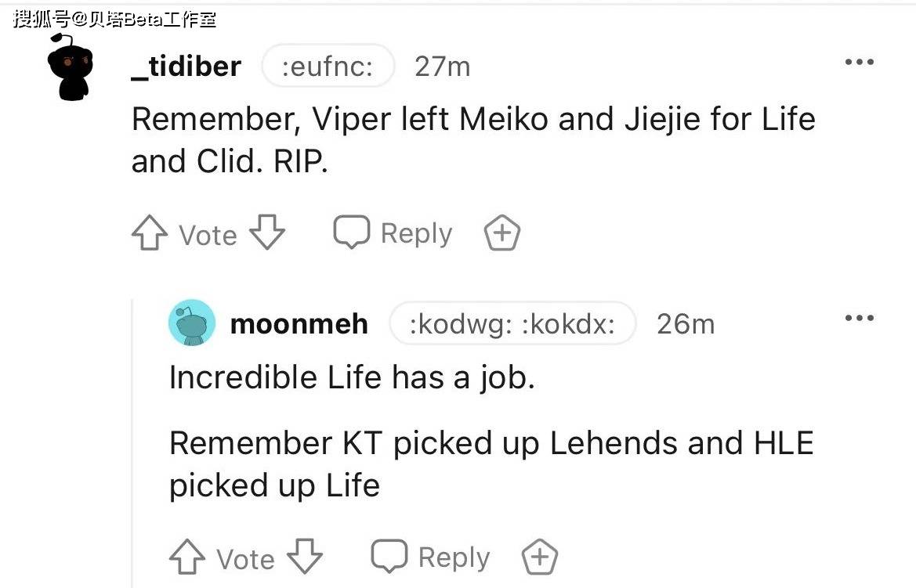Open more options for moonmeh's reply

859,318
